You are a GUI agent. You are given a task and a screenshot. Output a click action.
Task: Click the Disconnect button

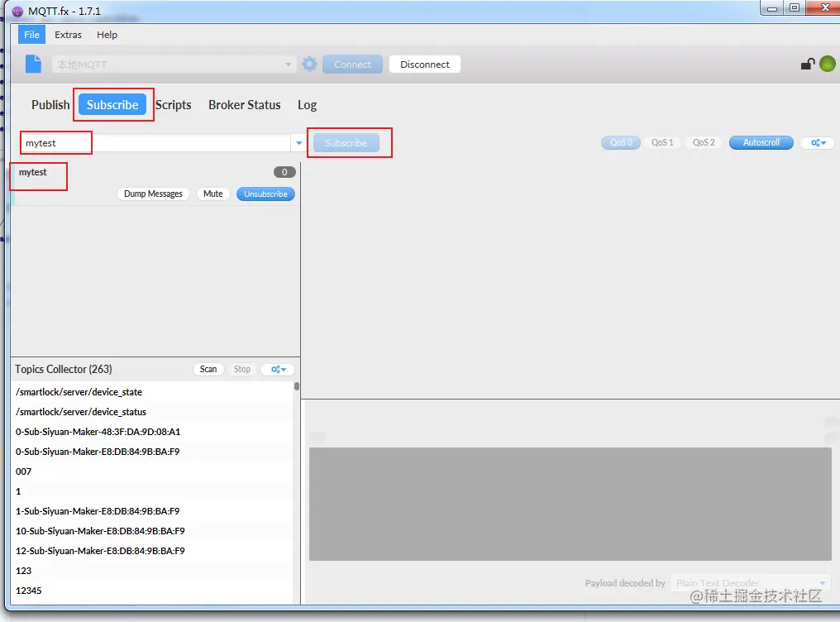[425, 65]
